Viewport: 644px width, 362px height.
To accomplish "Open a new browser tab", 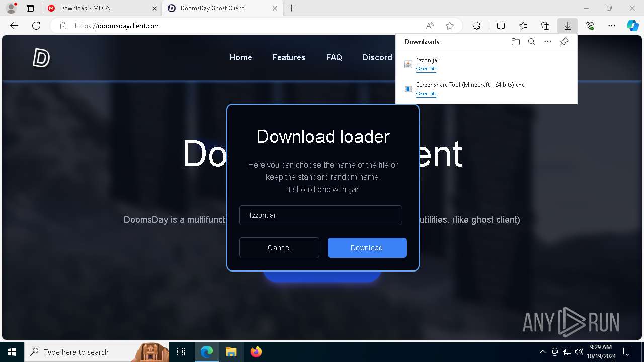I will pyautogui.click(x=292, y=8).
